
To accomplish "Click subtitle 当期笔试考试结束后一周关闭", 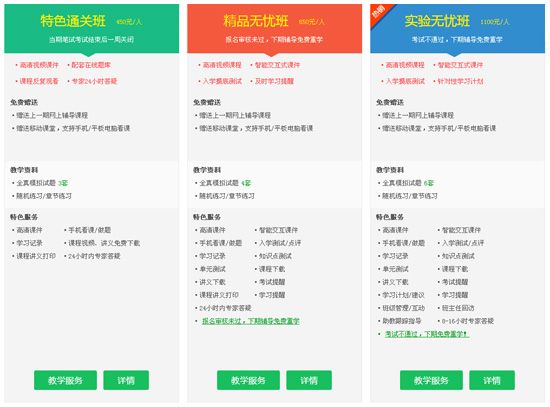I will (x=91, y=40).
